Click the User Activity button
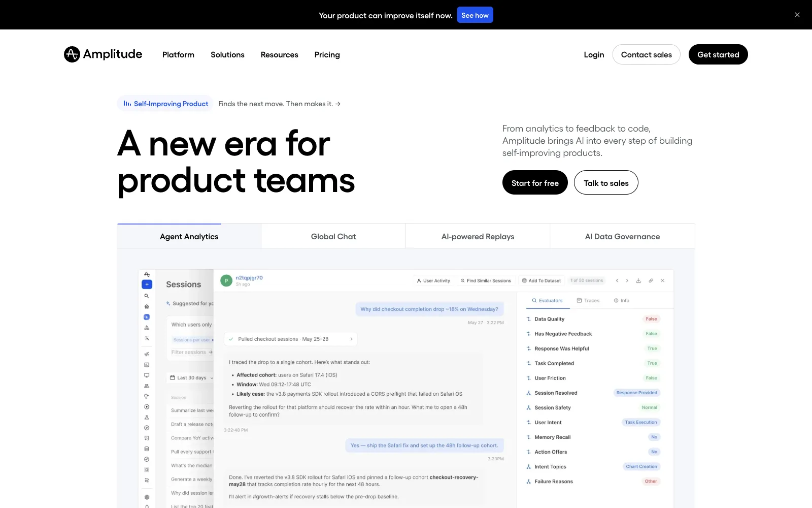Screen dimensions: 812x508 click(433, 280)
